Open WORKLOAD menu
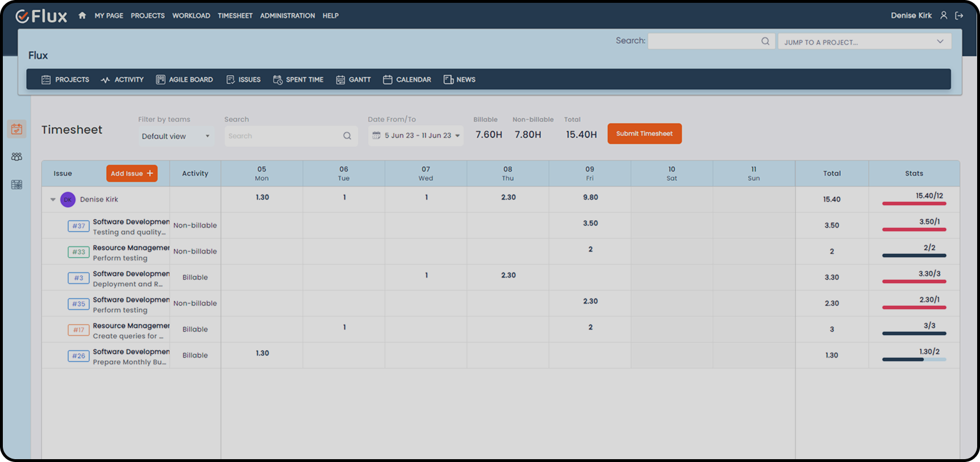 pyautogui.click(x=191, y=15)
